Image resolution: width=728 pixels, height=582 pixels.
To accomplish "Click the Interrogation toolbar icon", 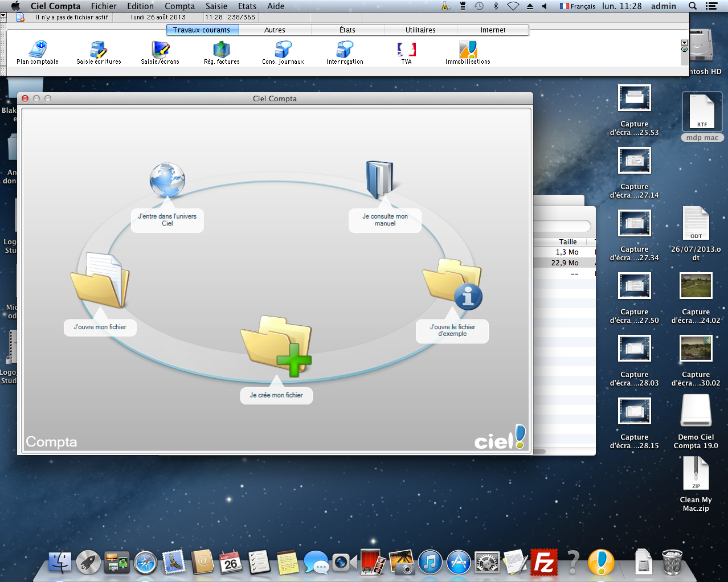I will point(345,53).
